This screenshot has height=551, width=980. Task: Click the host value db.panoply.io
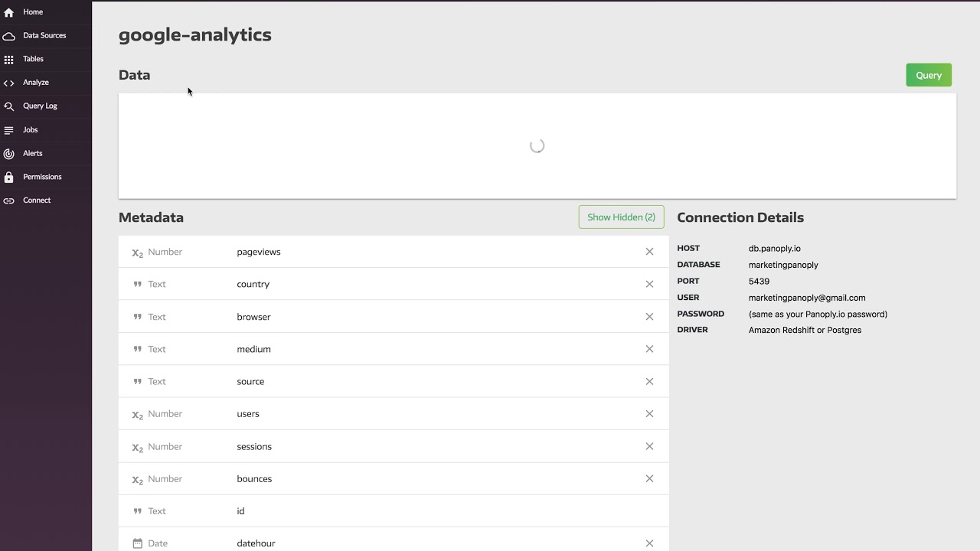(x=775, y=249)
